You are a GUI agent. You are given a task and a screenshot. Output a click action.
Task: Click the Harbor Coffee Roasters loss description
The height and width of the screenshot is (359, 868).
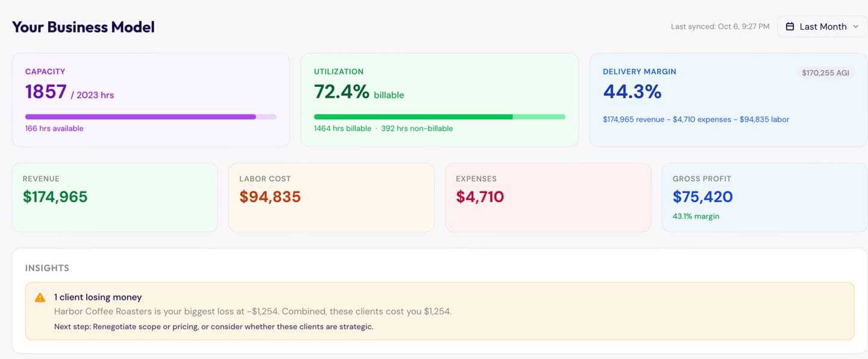click(x=253, y=312)
